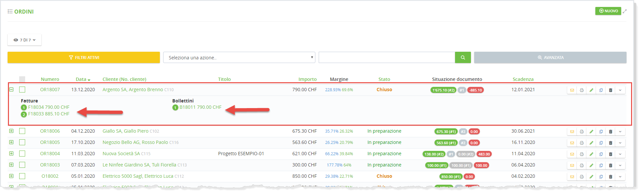Create a new order with NUOVO button
Screen dimensions: 644x193
click(608, 11)
